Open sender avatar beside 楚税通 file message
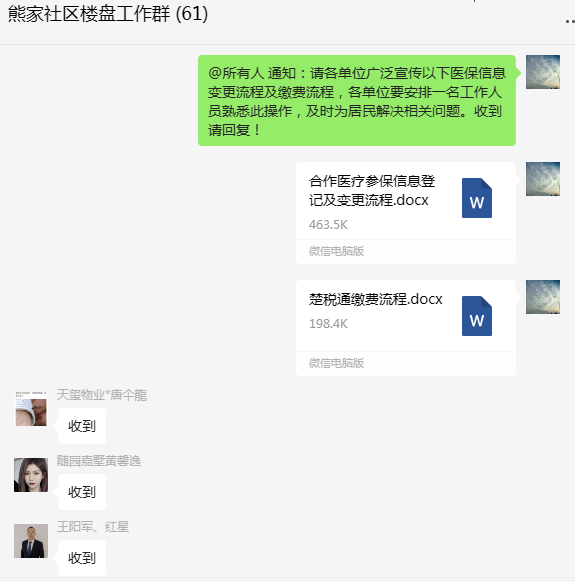575x582 pixels. pyautogui.click(x=543, y=297)
